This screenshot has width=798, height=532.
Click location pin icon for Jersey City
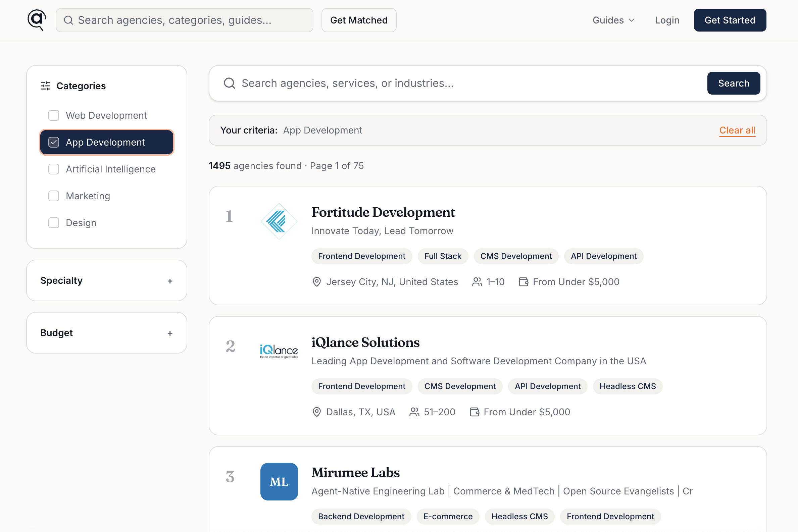[316, 282]
